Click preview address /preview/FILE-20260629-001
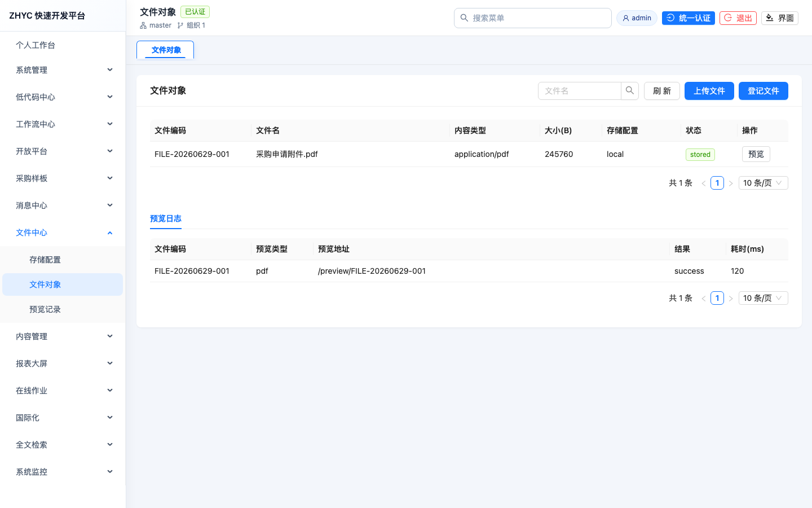The width and height of the screenshot is (812, 508). pos(372,271)
